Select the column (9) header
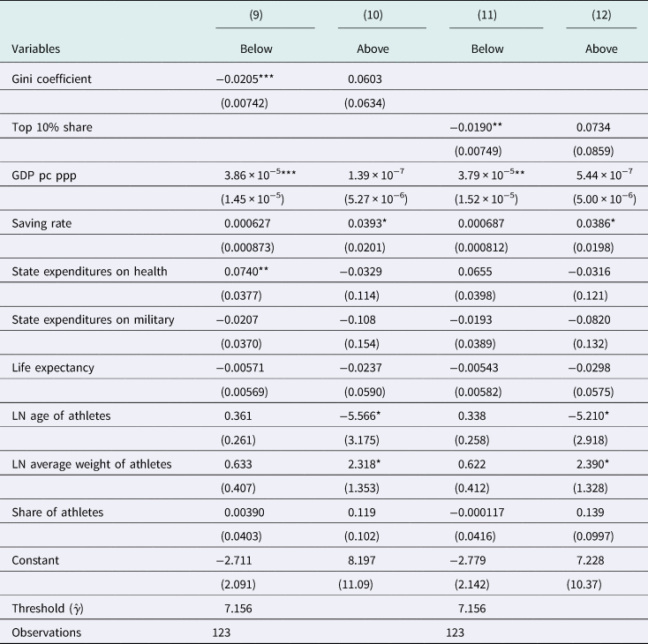Viewport: 648px width, 644px height. 256,15
